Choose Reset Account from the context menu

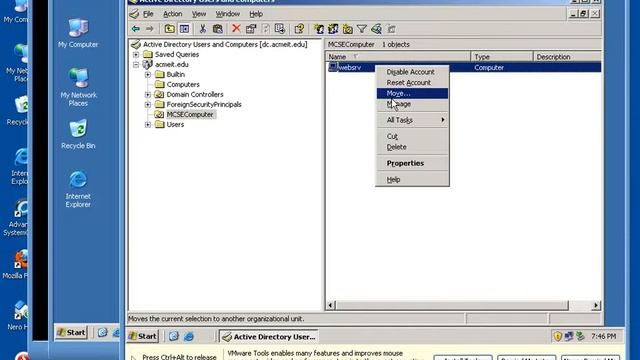[x=412, y=82]
